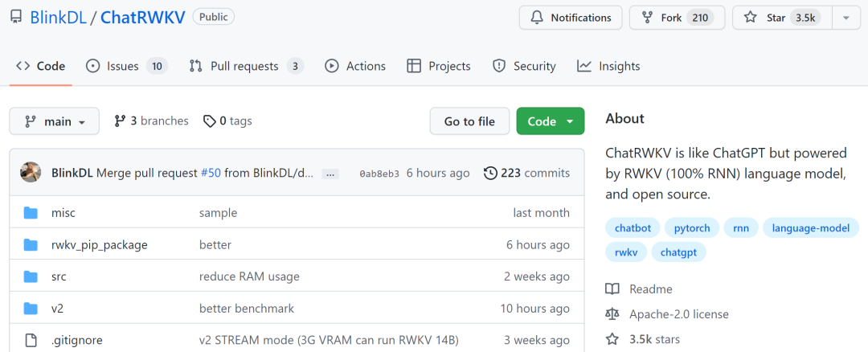Viewport: 868px width, 352px height.
Task: Click the commit history clock icon
Action: (x=490, y=173)
